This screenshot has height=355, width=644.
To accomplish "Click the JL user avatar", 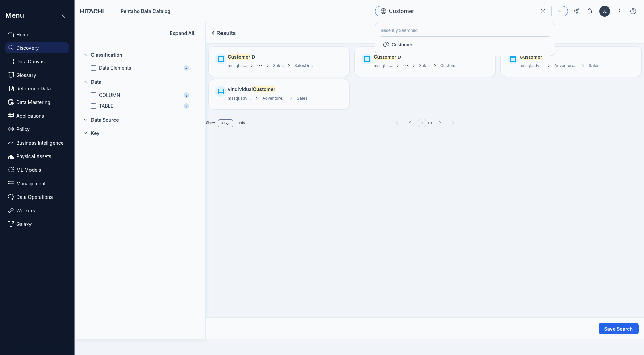I will click(605, 11).
